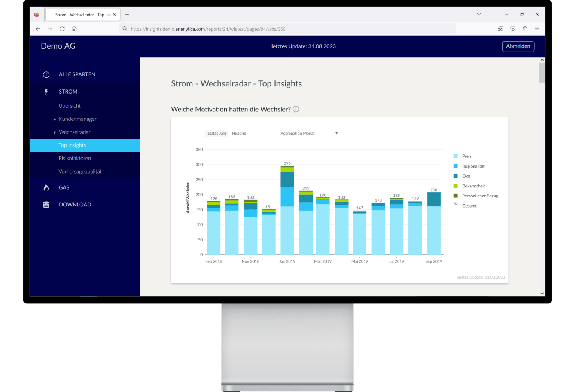Open the Firefox hamburger menu
Image resolution: width=575 pixels, height=392 pixels.
point(537,29)
